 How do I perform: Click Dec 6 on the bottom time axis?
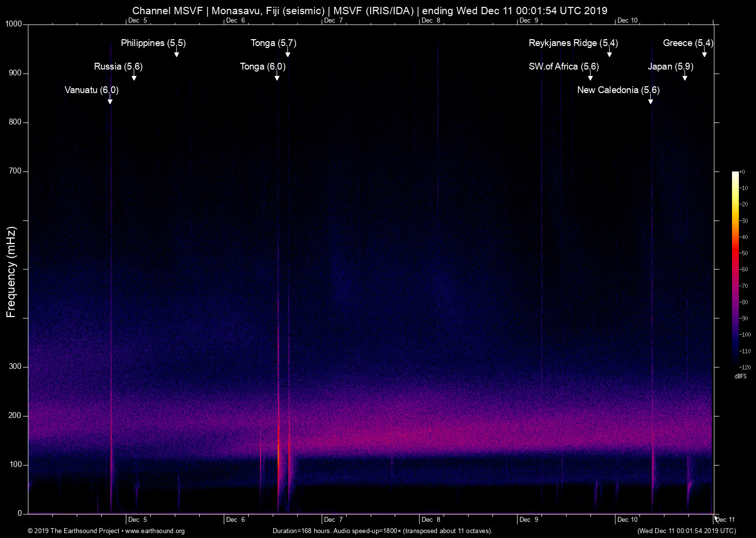pos(236,519)
